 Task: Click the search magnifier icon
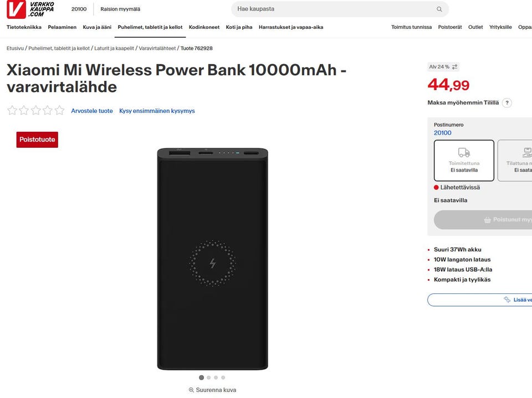click(439, 9)
